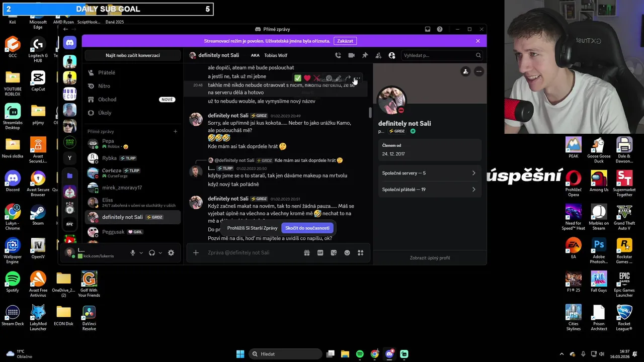Open Úkoly quests
Screen dimensions: 644x362
coord(133,113)
